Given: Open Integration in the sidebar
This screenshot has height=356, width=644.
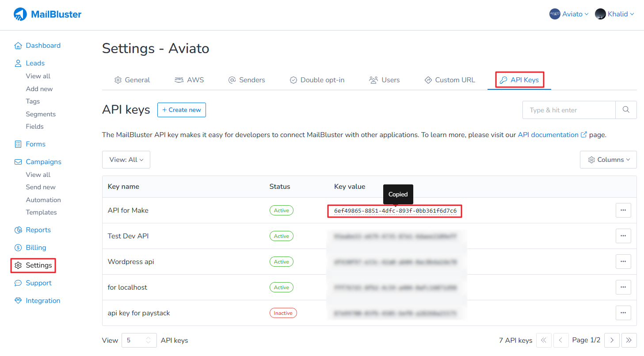Looking at the screenshot, I should coord(43,301).
